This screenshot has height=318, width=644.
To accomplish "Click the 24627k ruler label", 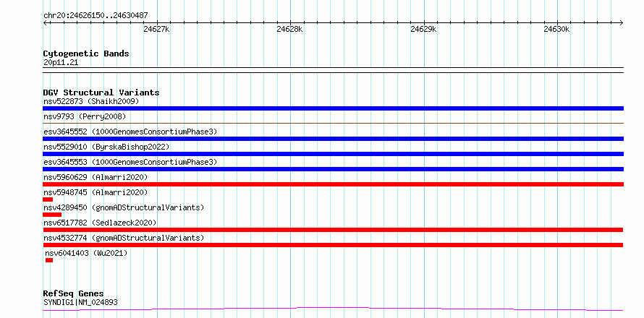I will pyautogui.click(x=156, y=29).
